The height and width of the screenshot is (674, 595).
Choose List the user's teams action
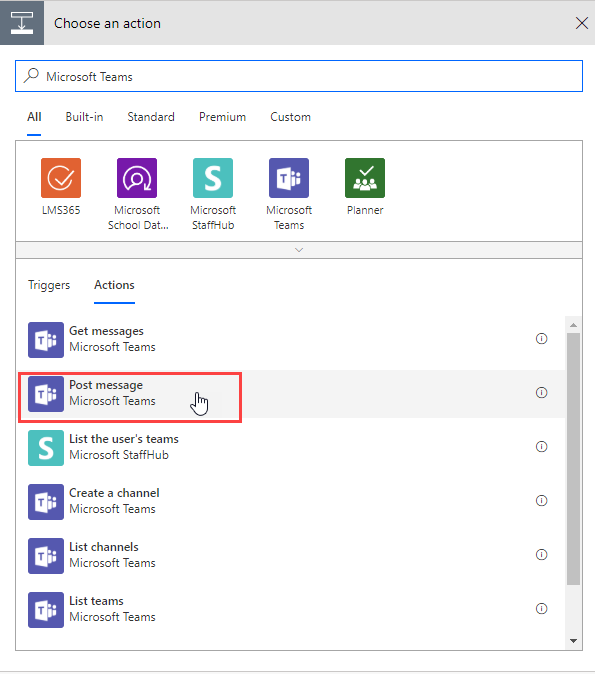tap(291, 447)
